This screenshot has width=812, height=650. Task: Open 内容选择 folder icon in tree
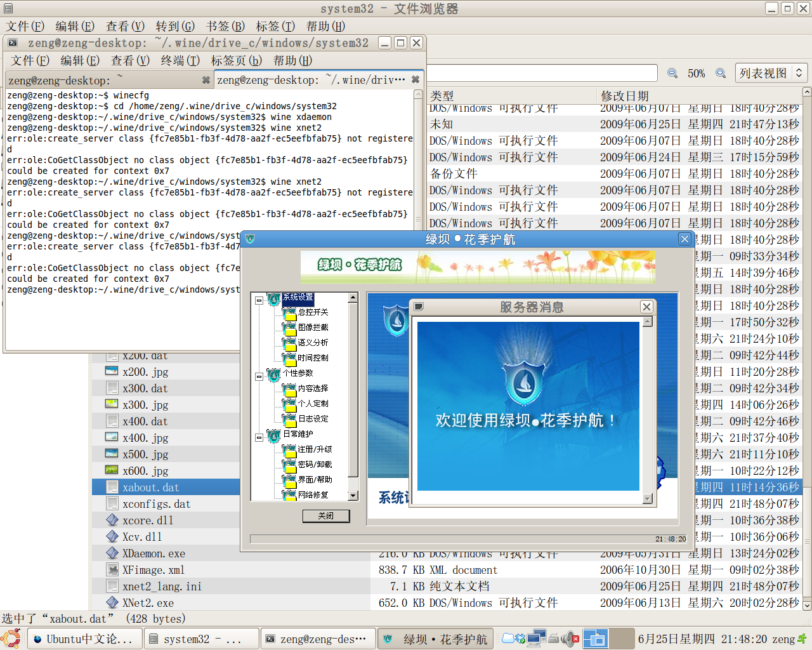290,389
